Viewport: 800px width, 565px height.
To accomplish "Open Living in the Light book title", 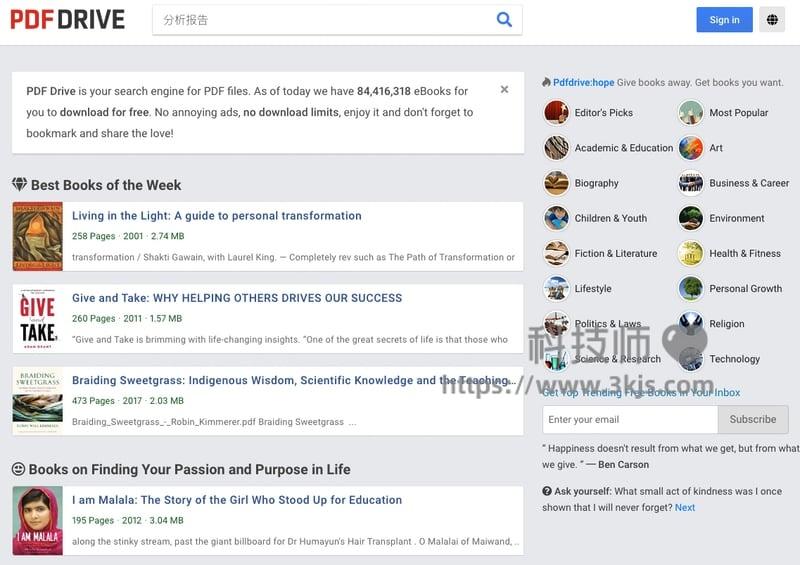I will (216, 216).
